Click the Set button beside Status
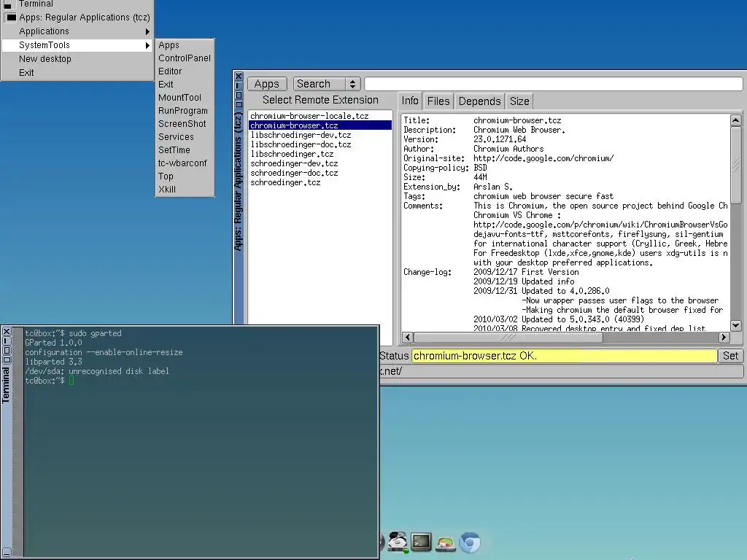The image size is (747, 560). (730, 356)
